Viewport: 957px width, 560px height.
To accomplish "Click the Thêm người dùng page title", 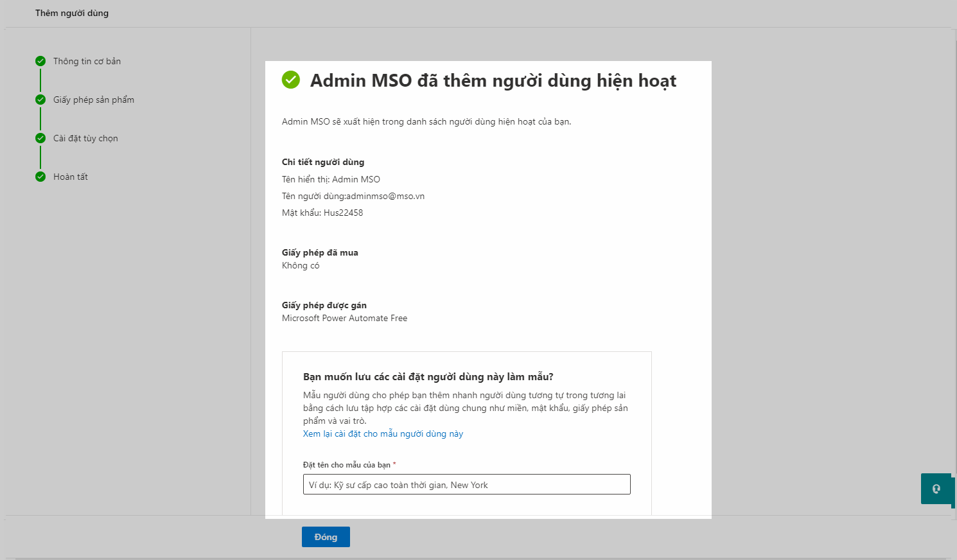I will pyautogui.click(x=72, y=13).
